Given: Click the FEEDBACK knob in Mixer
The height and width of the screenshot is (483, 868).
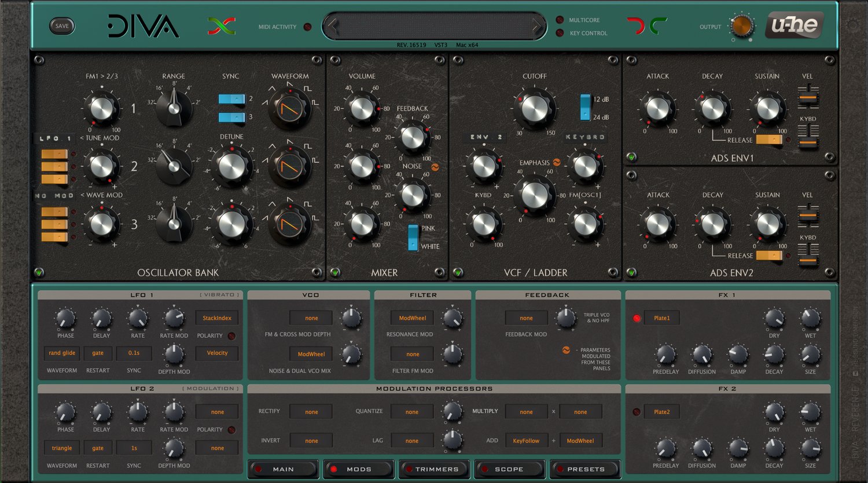Looking at the screenshot, I should 413,137.
